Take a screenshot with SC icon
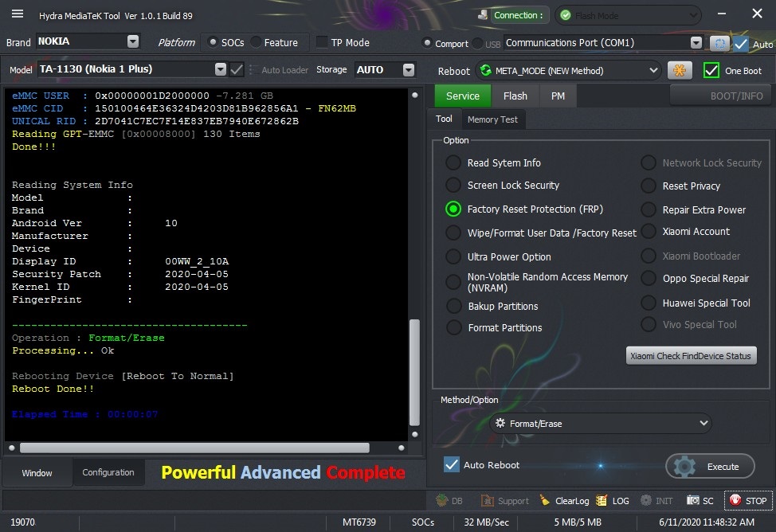 click(693, 500)
